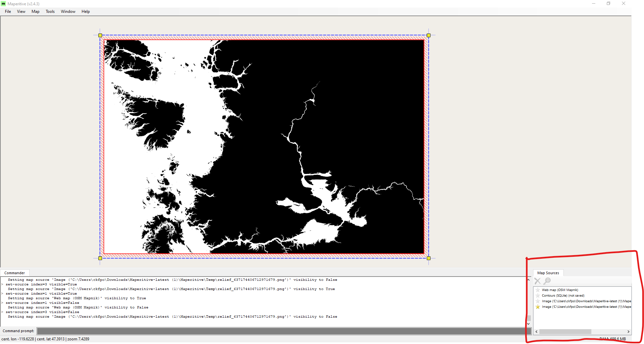This screenshot has height=344, width=644.
Task: Click the remove map source X icon
Action: pos(538,281)
